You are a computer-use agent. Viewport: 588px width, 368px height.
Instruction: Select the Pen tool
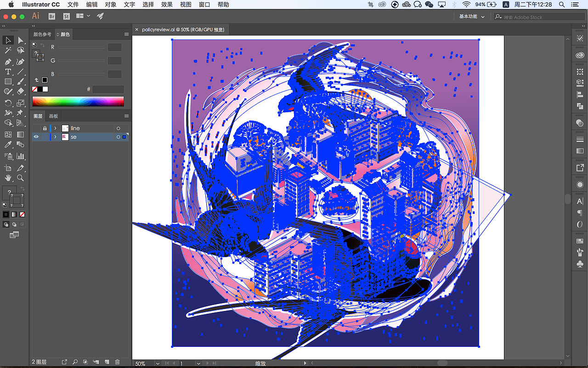(x=8, y=62)
